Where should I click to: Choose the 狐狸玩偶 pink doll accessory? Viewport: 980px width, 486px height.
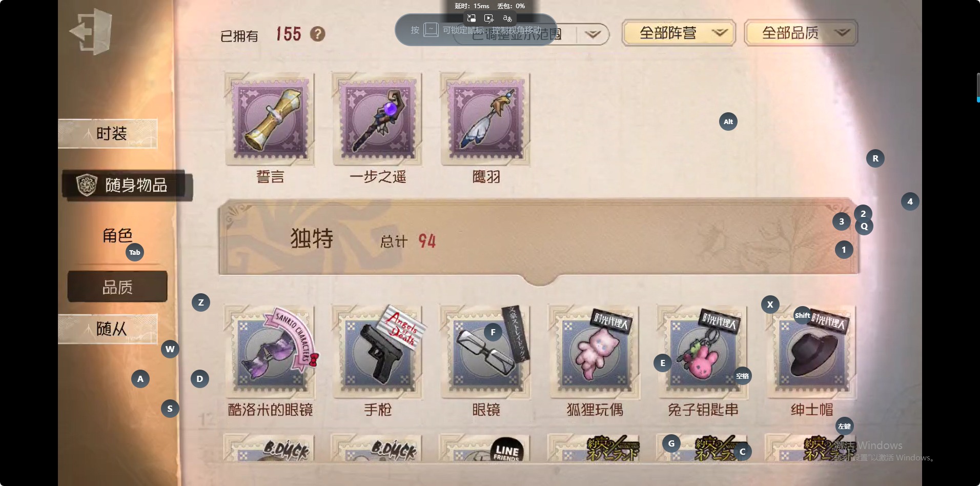pos(595,352)
